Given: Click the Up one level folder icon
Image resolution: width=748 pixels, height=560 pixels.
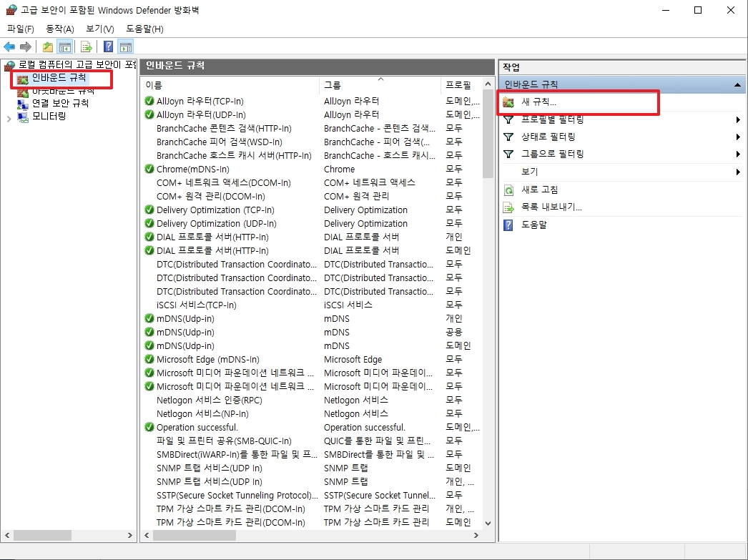Looking at the screenshot, I should (48, 46).
